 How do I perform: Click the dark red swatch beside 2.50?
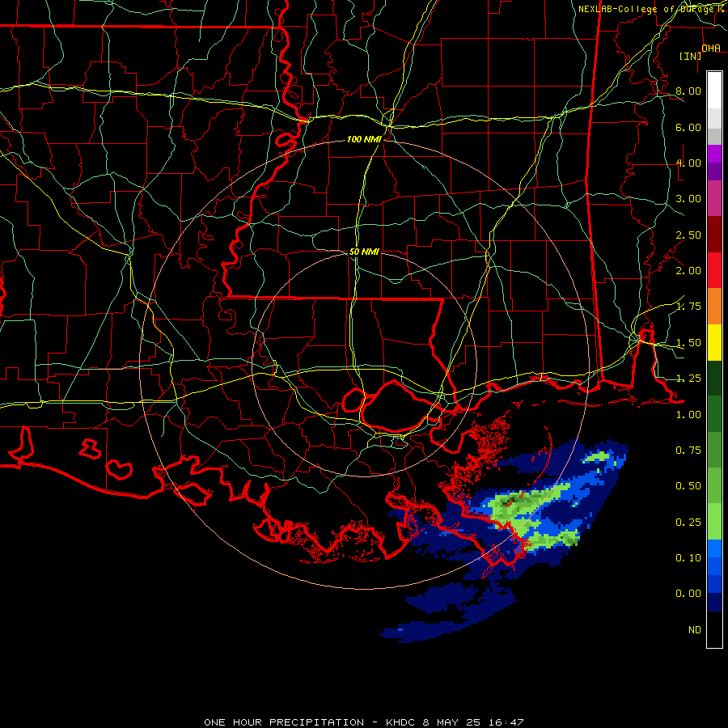[714, 235]
